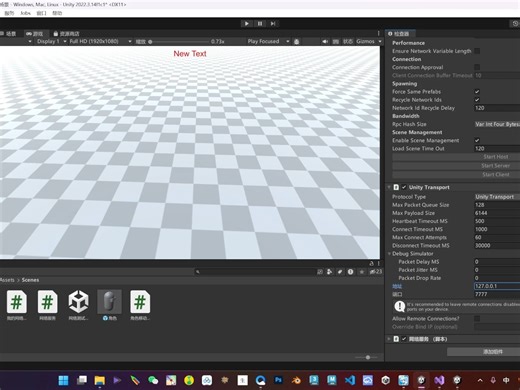Uncheck Recycle Network Ids
Viewport: 520px width, 390px height.
coord(477,100)
